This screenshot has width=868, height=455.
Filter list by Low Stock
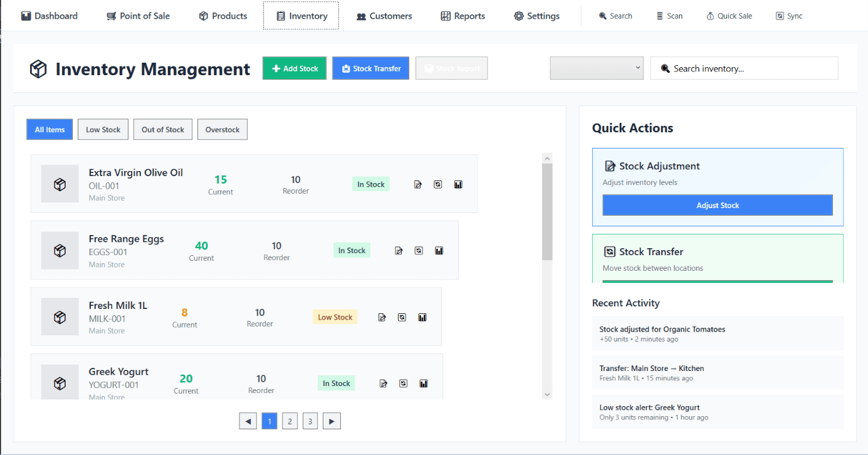coord(103,130)
